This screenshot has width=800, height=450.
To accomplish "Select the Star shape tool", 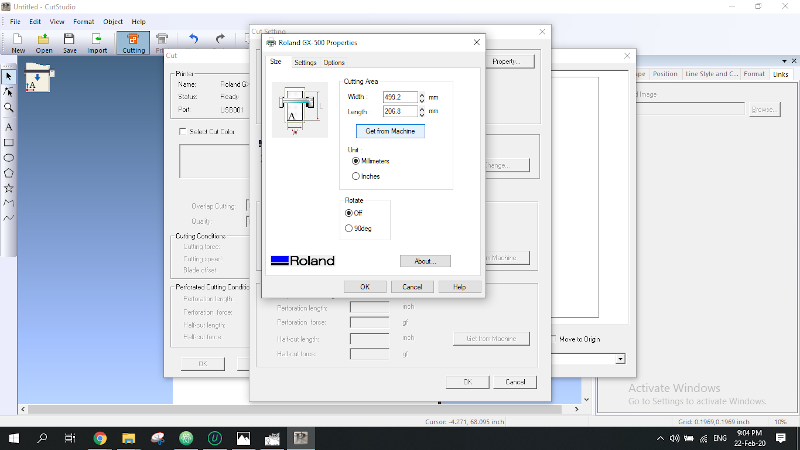I will coord(9,188).
